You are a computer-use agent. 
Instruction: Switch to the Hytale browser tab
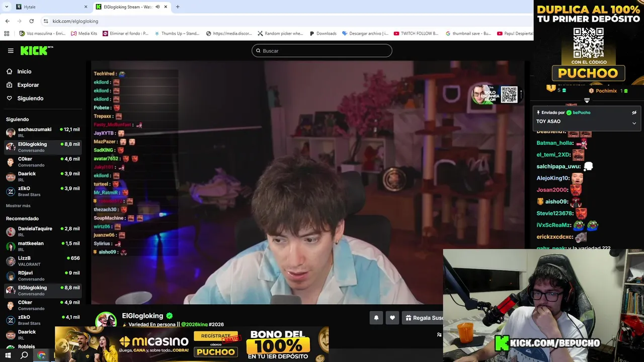click(x=52, y=7)
